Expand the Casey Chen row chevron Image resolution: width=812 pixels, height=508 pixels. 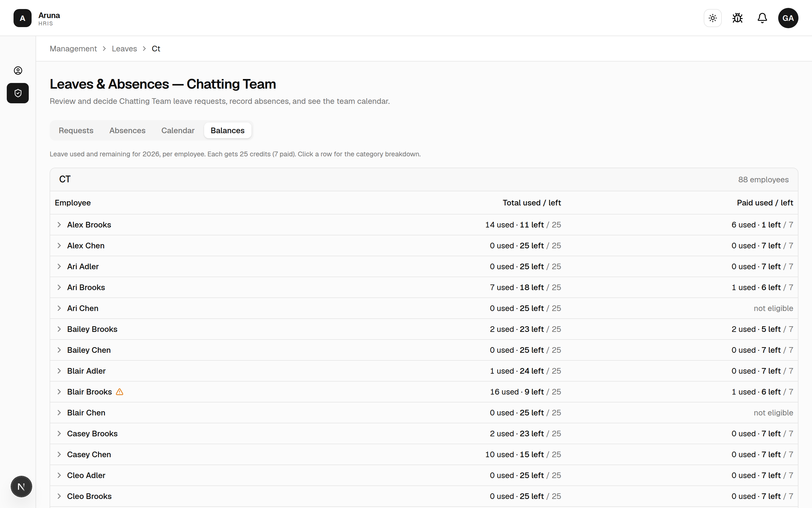59,455
